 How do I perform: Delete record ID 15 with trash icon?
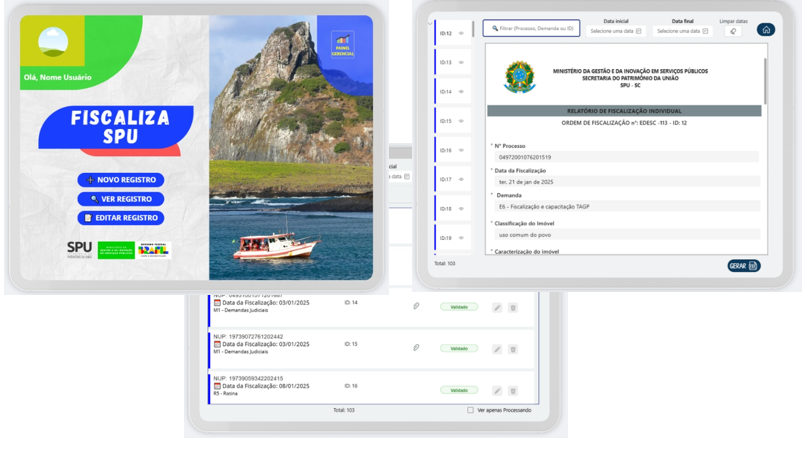pyautogui.click(x=513, y=349)
